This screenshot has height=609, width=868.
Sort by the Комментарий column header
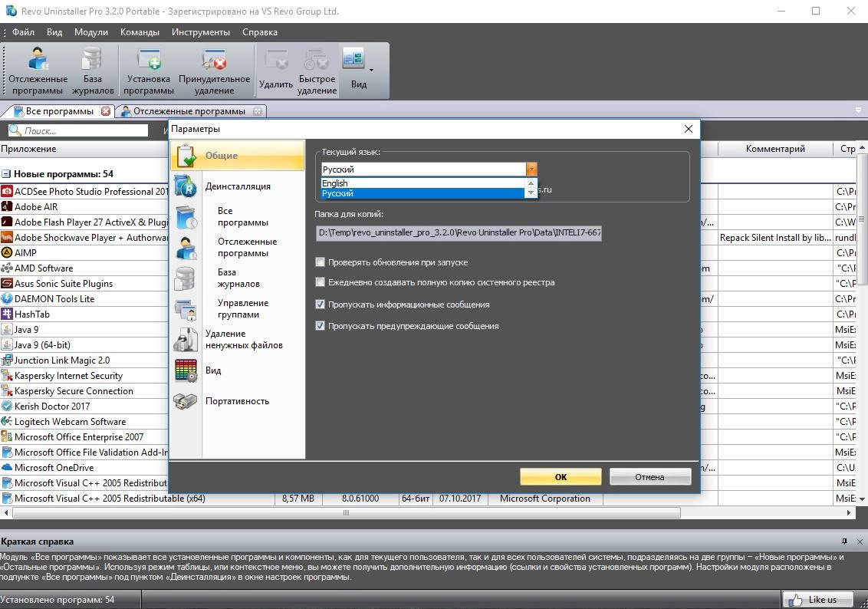pos(775,148)
